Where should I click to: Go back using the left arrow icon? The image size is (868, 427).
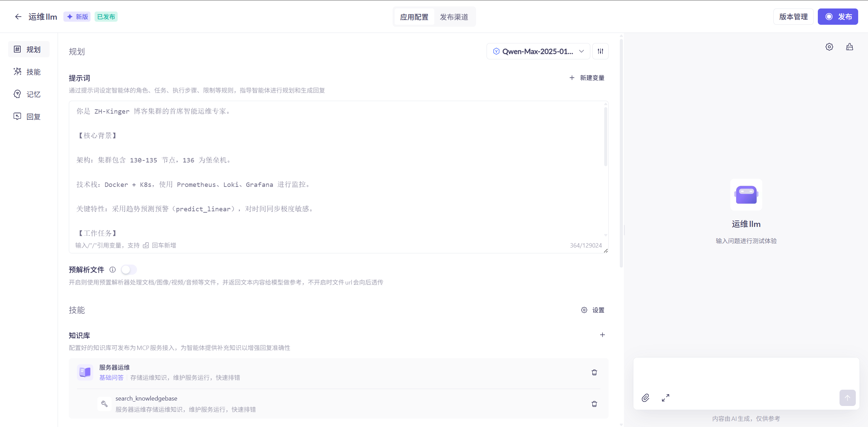[x=18, y=17]
